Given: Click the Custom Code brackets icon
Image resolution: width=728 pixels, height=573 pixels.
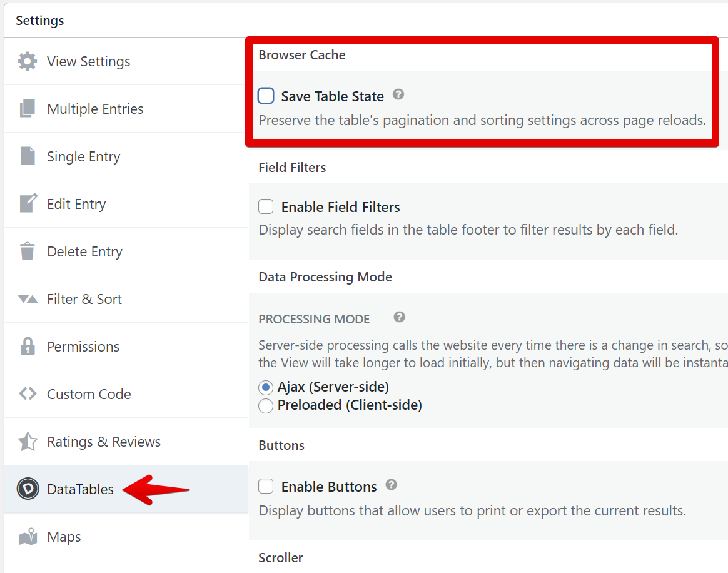Looking at the screenshot, I should tap(28, 394).
